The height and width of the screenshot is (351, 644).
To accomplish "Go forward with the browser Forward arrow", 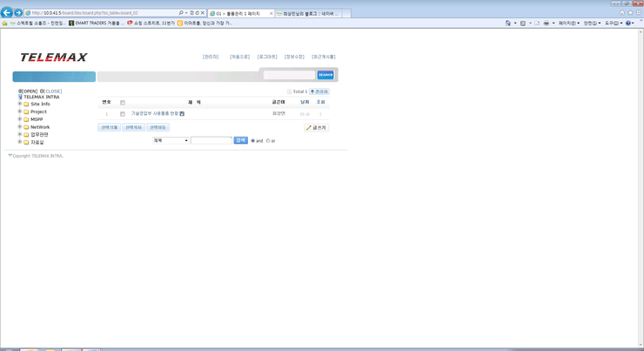I will [x=18, y=13].
